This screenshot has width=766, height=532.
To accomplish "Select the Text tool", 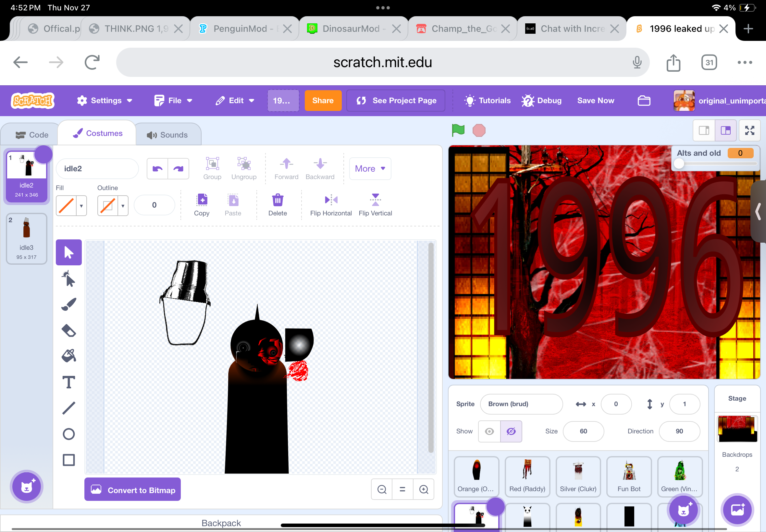I will click(69, 382).
